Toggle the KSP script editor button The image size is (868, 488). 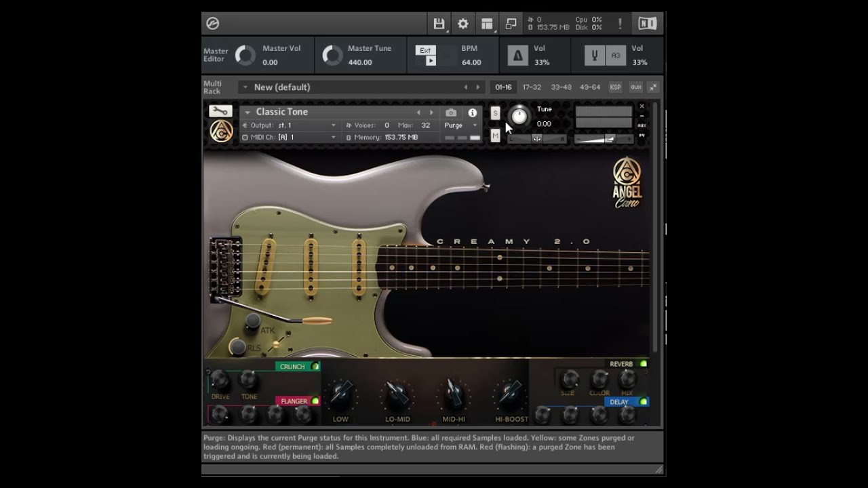point(615,87)
